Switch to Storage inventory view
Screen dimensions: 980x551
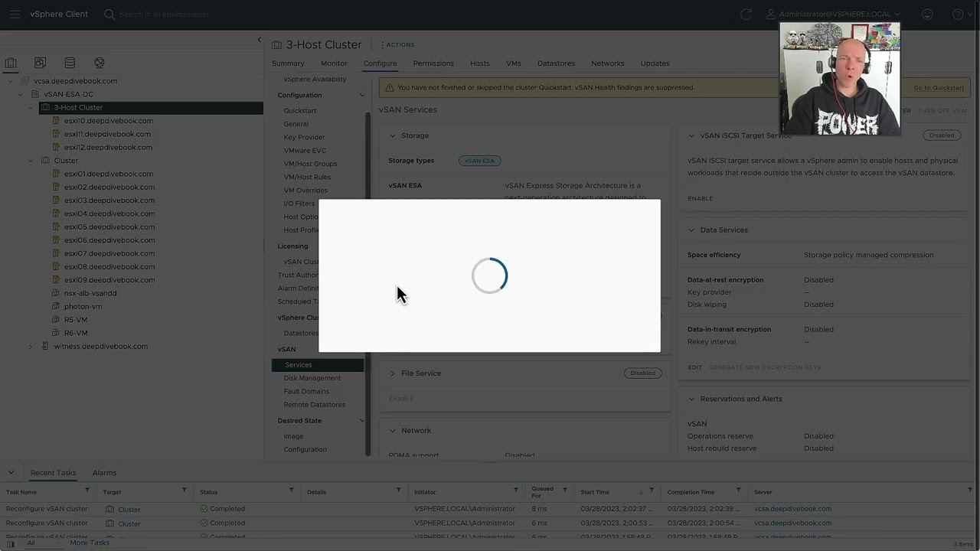click(x=70, y=63)
